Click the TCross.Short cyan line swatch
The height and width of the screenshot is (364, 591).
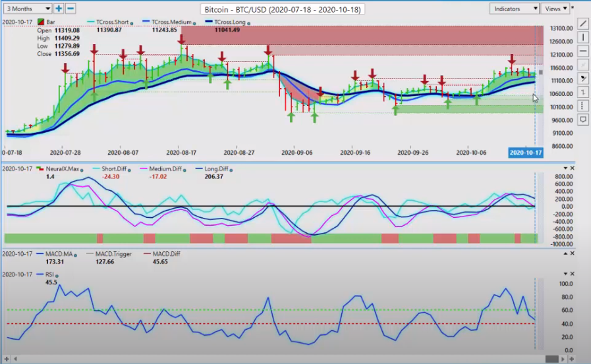90,22
